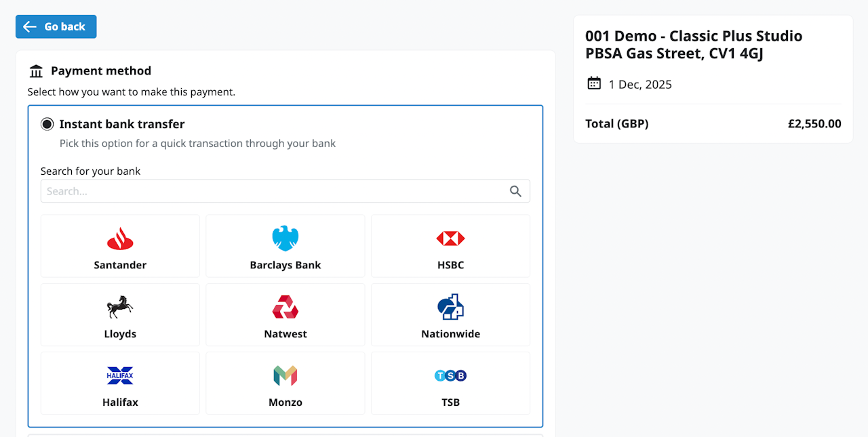Click the back arrow icon
The height and width of the screenshot is (437, 868).
(x=29, y=26)
